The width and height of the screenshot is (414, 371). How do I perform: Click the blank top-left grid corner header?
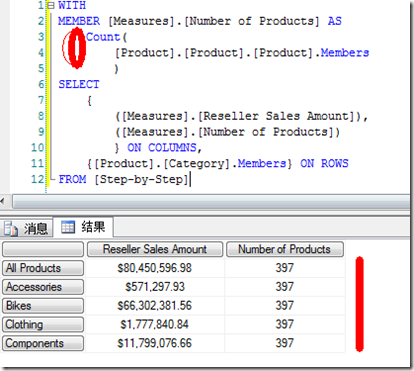[x=43, y=249]
